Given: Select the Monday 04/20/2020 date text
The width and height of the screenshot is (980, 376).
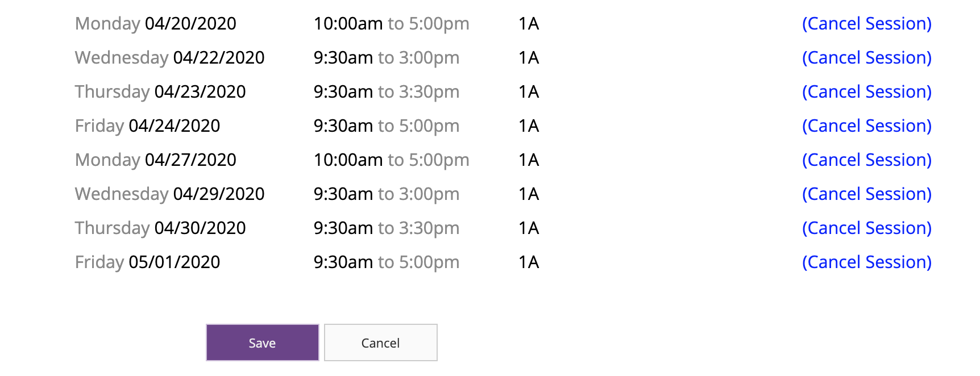Looking at the screenshot, I should click(x=156, y=24).
